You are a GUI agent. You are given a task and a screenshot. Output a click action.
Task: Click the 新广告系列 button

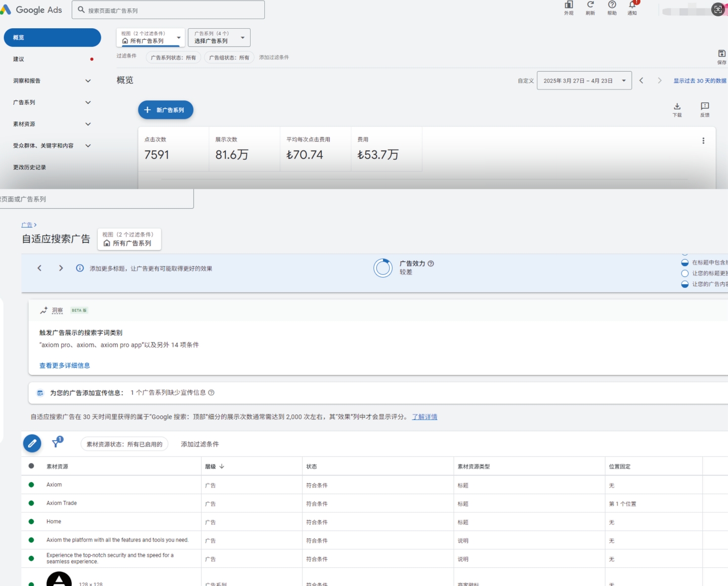166,110
